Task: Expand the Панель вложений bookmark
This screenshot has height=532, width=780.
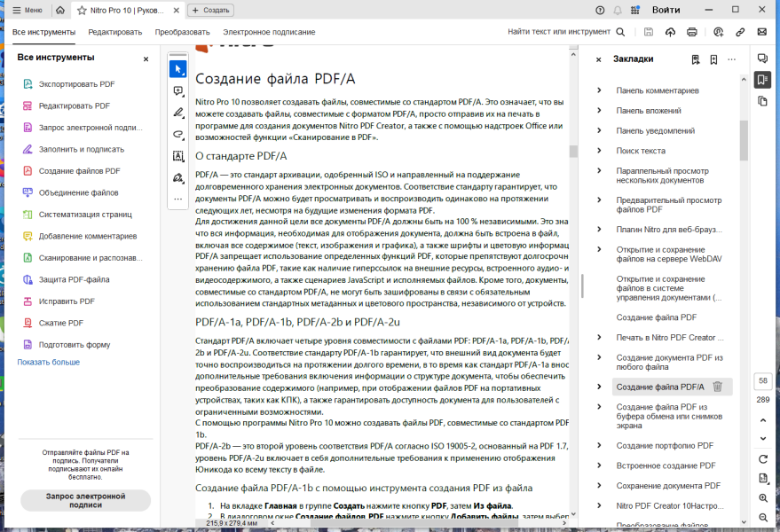Action: (x=599, y=110)
